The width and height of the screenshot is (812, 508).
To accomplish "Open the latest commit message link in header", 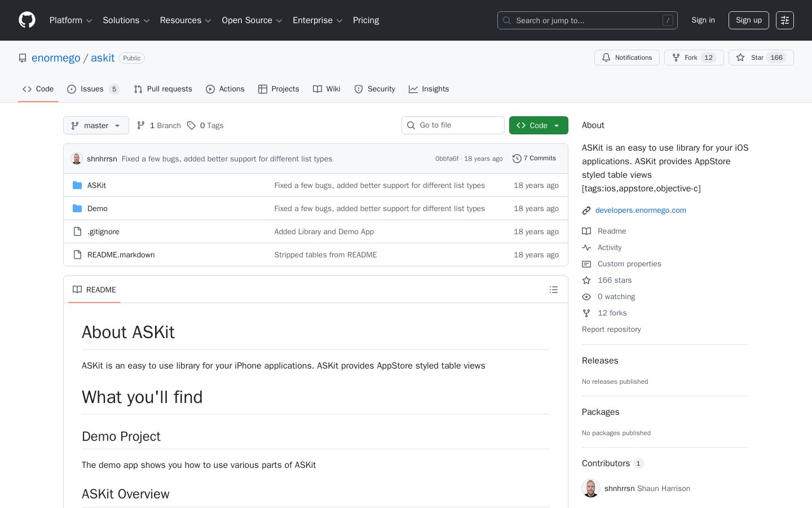I will [x=227, y=159].
